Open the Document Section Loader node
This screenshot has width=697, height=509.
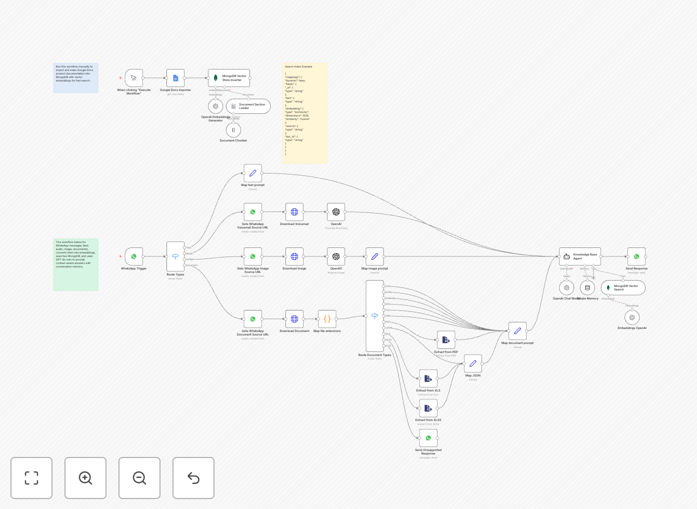click(248, 106)
